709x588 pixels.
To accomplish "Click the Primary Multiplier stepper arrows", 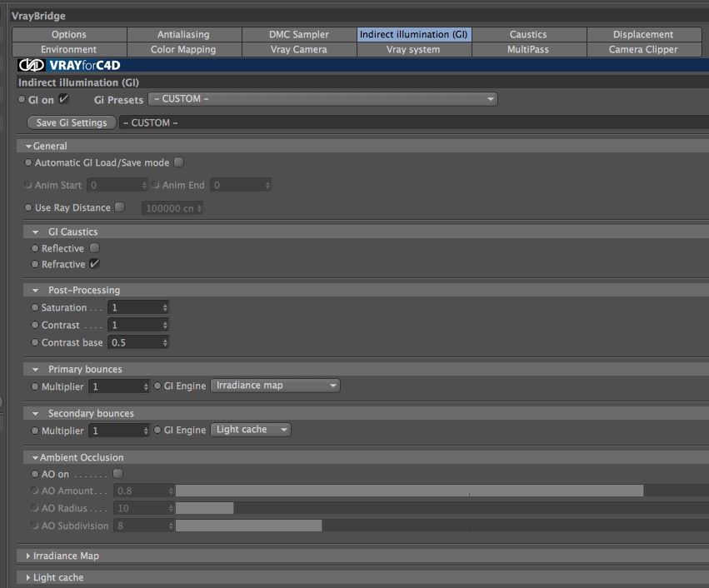I will tap(146, 386).
